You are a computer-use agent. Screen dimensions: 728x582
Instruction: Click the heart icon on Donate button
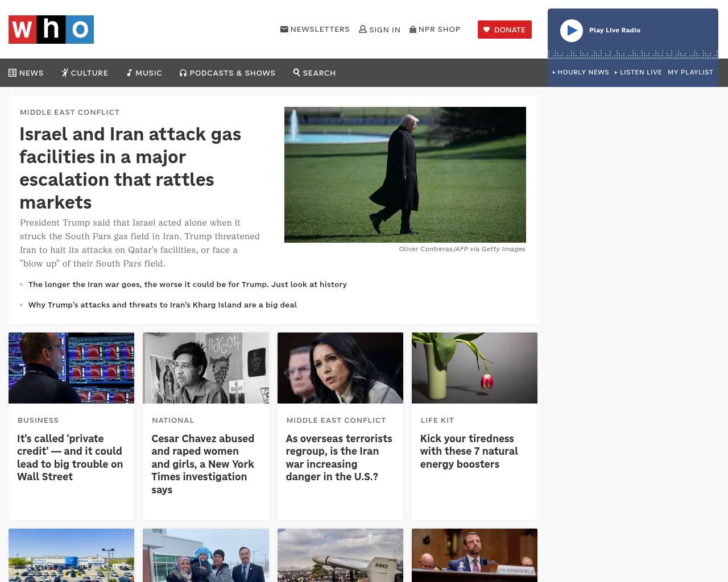point(487,30)
